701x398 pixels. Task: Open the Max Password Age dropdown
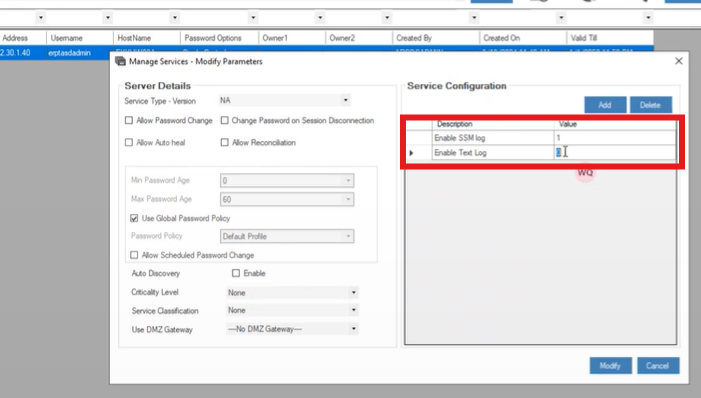pos(348,199)
